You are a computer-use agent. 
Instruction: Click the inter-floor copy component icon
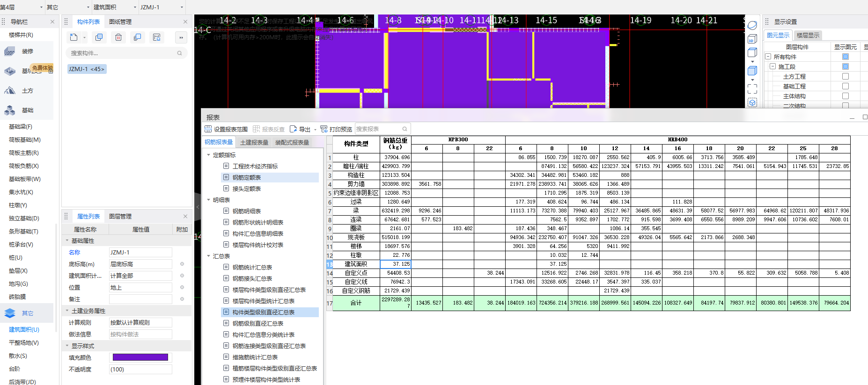(x=137, y=37)
